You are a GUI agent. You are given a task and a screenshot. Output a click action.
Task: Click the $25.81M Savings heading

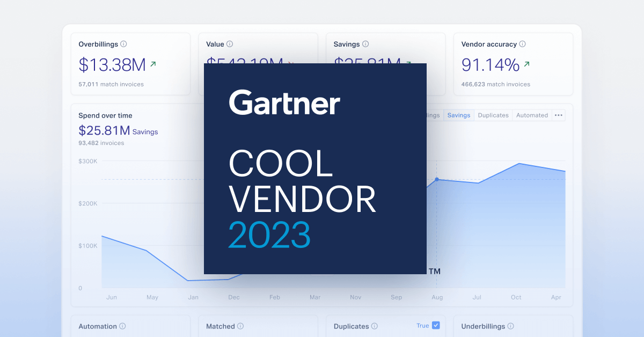[x=119, y=130]
